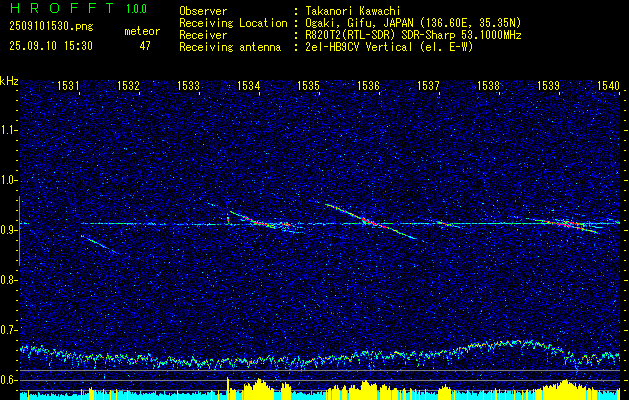Click the long red echo streak below the 1536 marker
Viewport: 629px width, 400px height.
pos(371,221)
